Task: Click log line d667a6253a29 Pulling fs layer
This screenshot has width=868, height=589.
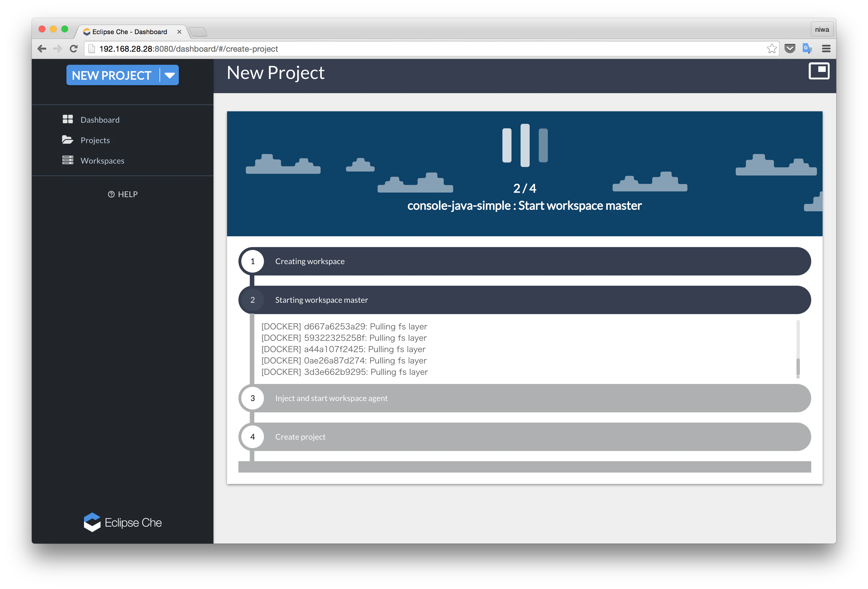Action: point(344,326)
